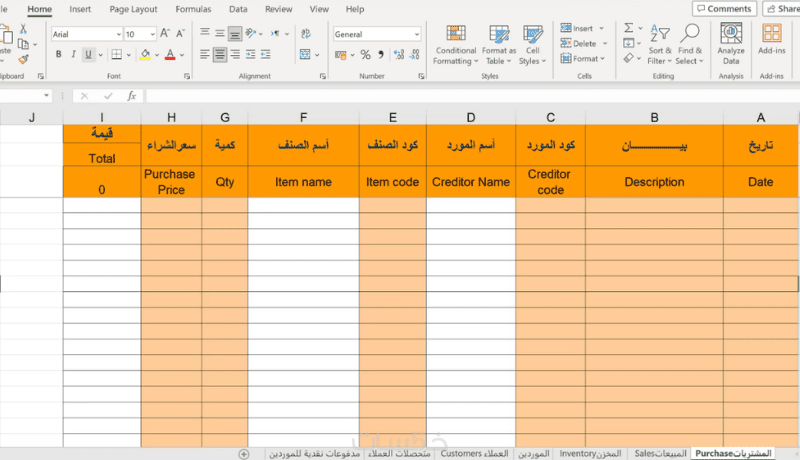The width and height of the screenshot is (800, 460).
Task: Open Add-ins
Action: click(771, 40)
